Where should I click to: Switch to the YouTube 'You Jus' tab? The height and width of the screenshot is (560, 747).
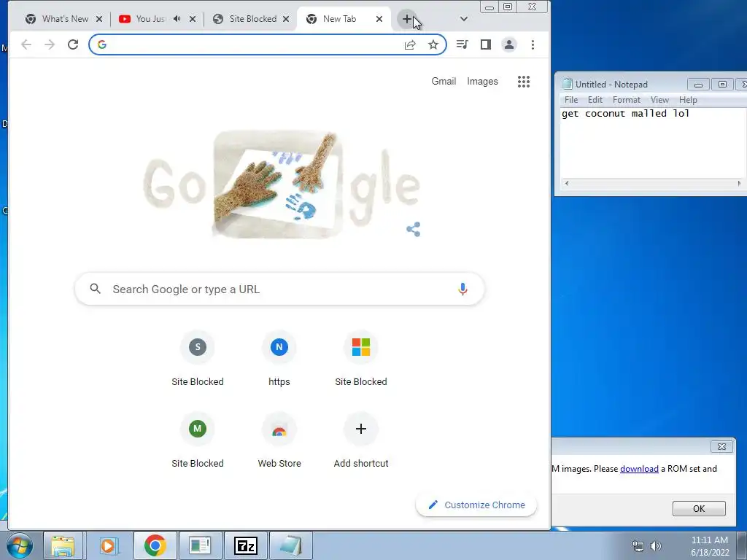150,19
